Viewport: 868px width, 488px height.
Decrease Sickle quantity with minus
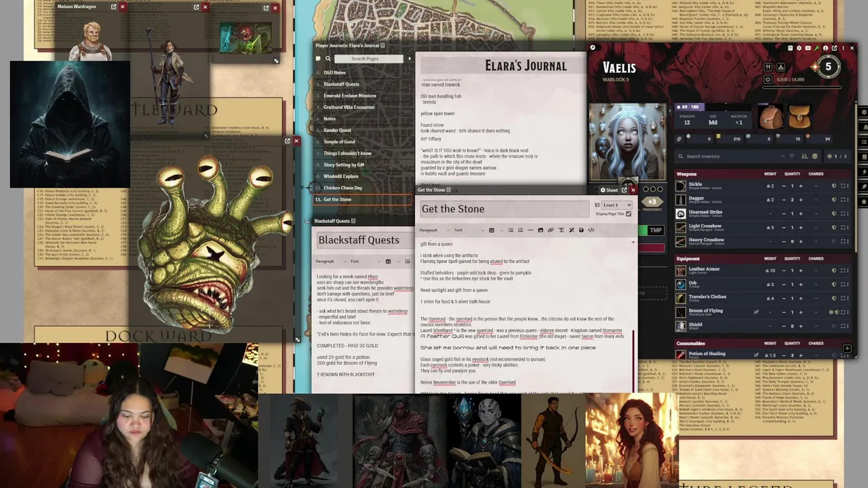pyautogui.click(x=784, y=186)
